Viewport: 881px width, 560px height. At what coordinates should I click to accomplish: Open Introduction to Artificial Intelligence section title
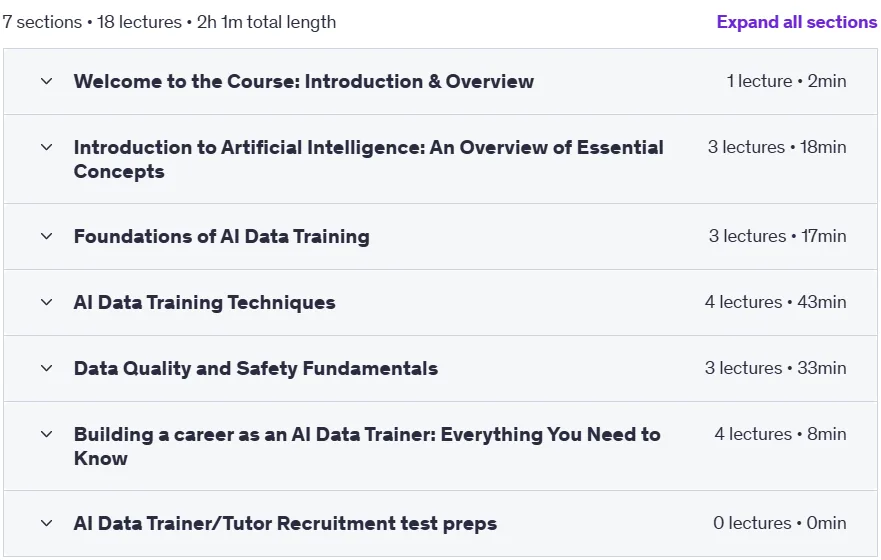(x=369, y=160)
